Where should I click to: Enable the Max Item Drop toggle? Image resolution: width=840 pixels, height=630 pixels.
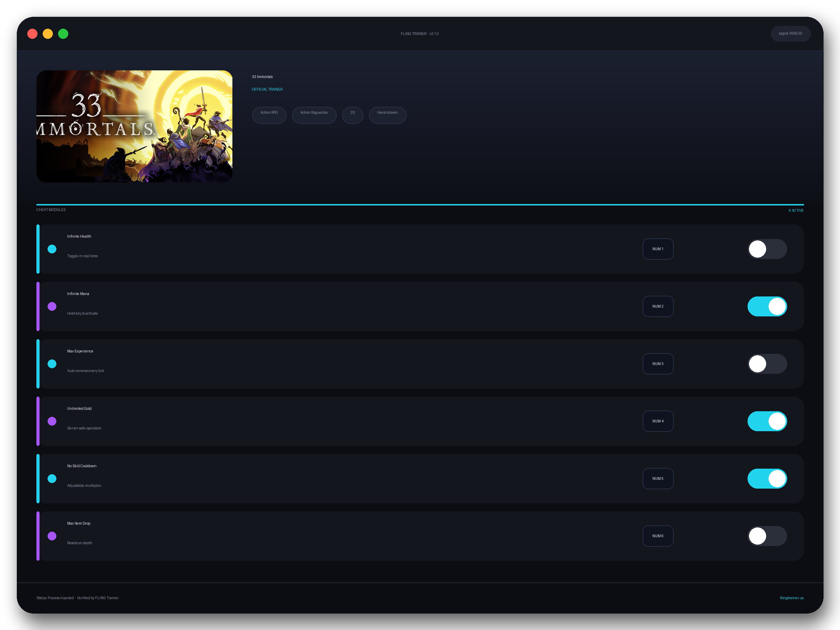[x=767, y=536]
